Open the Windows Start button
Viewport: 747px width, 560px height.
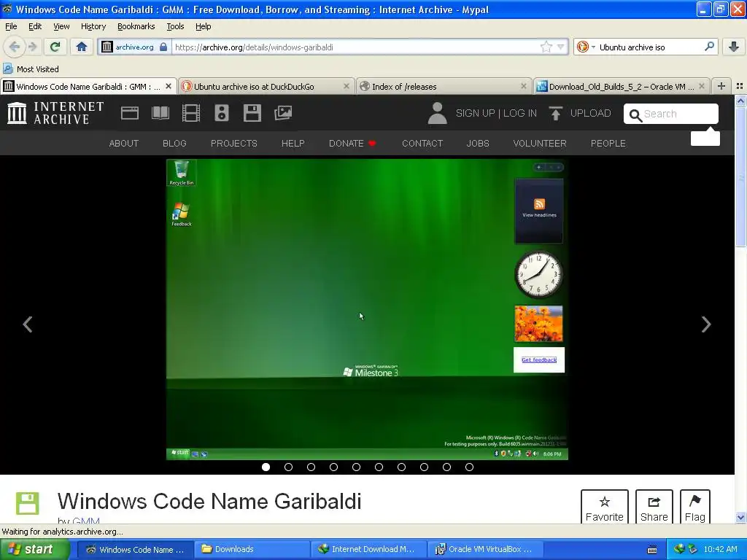[x=35, y=549]
